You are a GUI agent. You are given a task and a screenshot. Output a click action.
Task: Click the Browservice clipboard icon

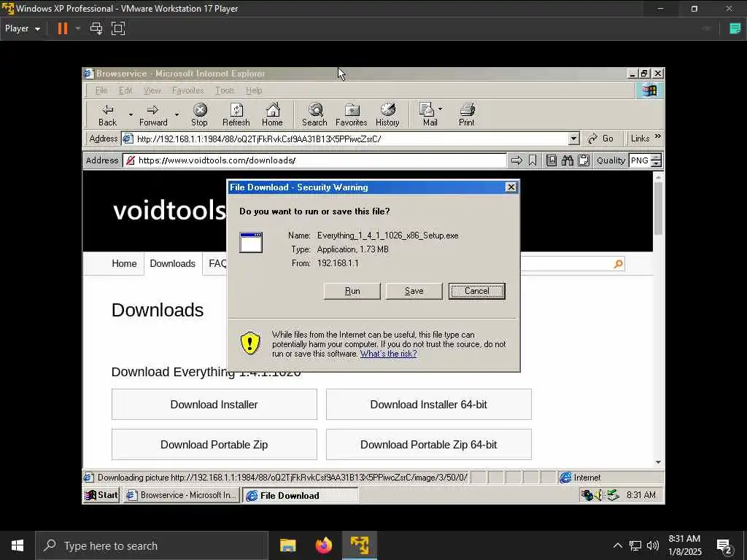(x=584, y=160)
